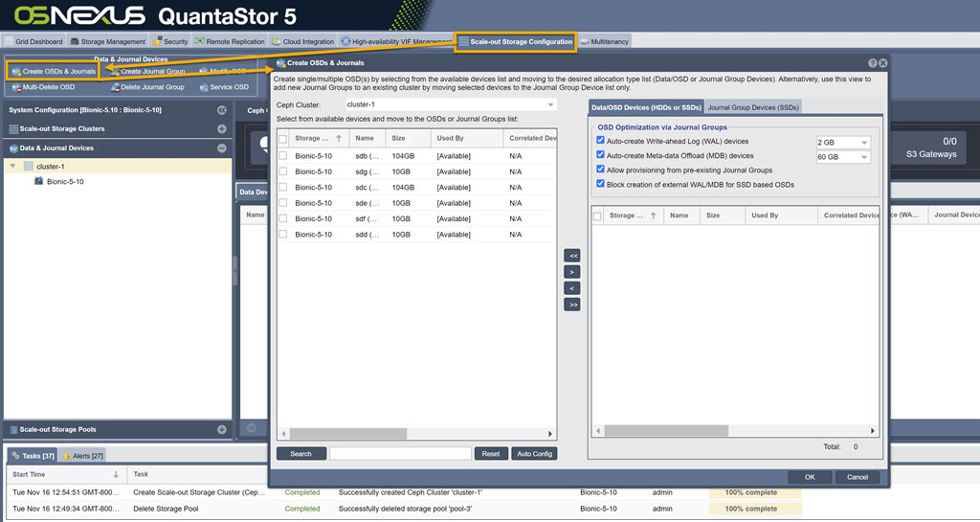Collapse cluster-1 tree node arrow
The height and width of the screenshot is (522, 980).
pyautogui.click(x=12, y=167)
